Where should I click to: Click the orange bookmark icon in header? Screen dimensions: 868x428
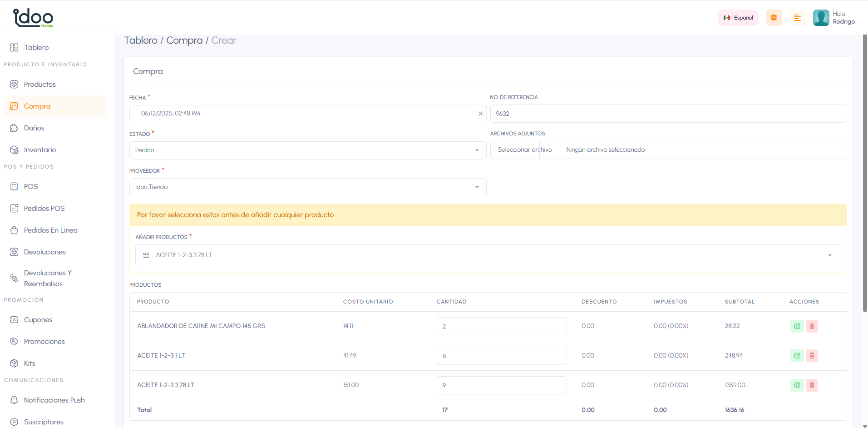pyautogui.click(x=774, y=18)
